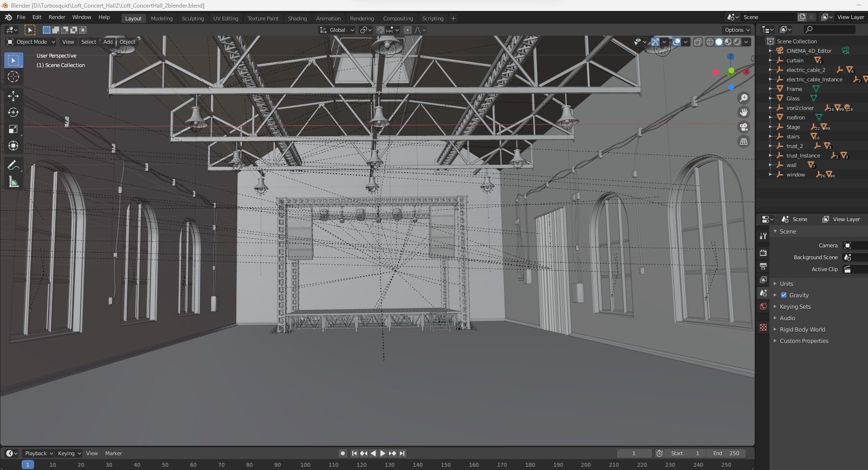Select iron2cloner in the outliner
This screenshot has height=470, width=868.
tap(800, 108)
